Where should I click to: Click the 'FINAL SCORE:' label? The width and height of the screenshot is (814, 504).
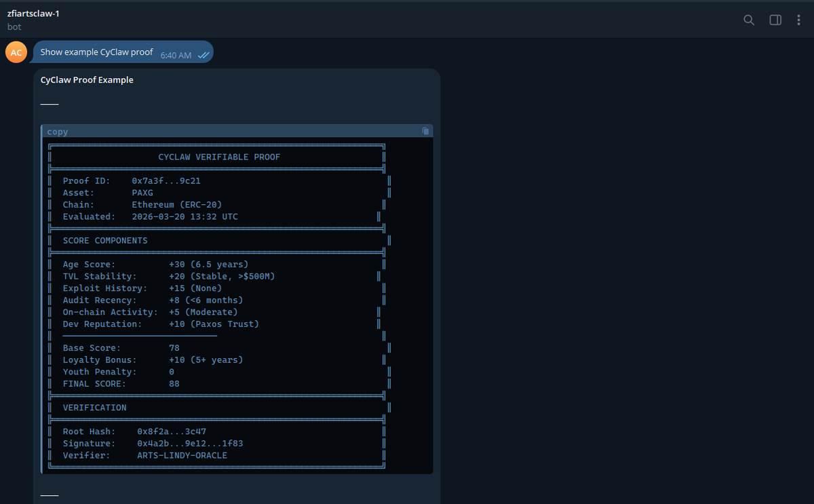tap(94, 384)
